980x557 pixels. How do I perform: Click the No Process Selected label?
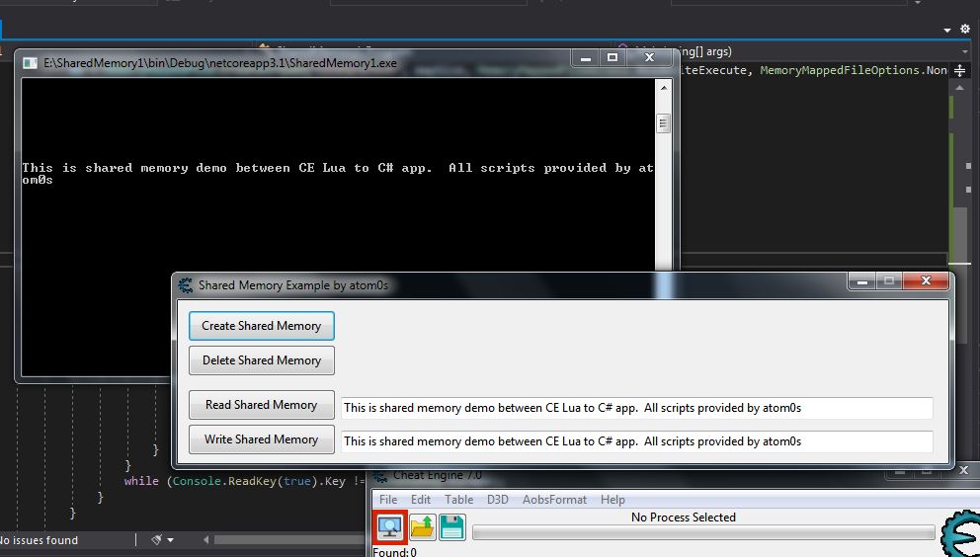point(683,517)
